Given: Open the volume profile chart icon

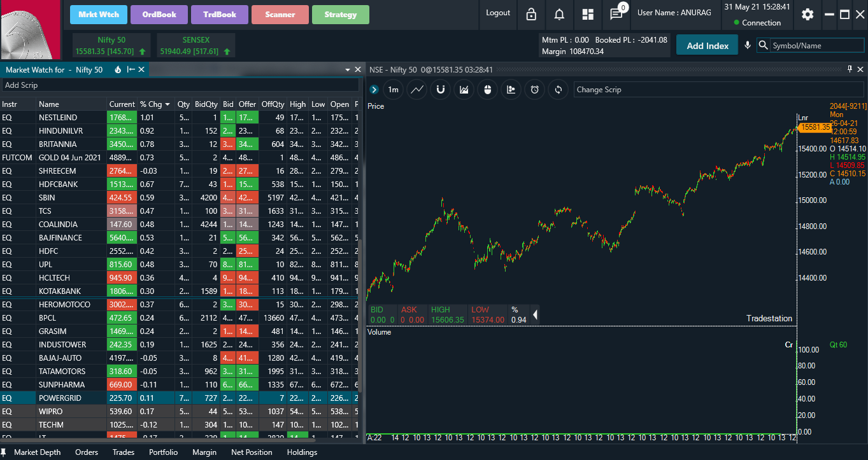Looking at the screenshot, I should (511, 90).
